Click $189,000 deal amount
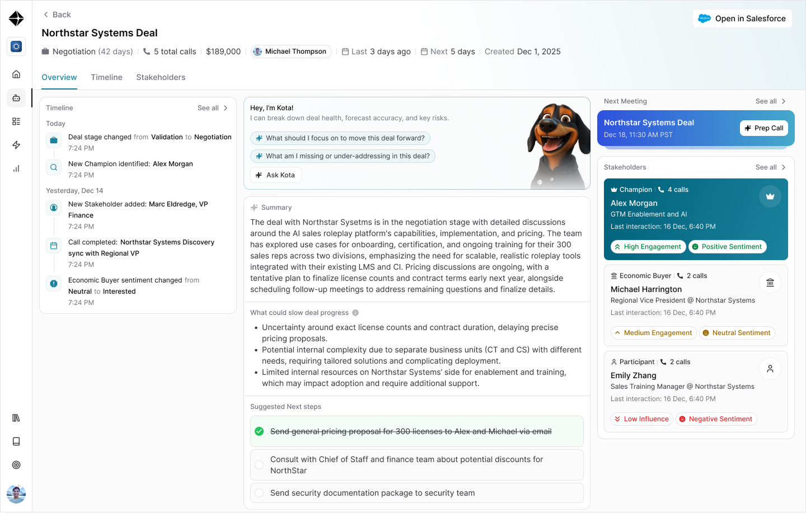 223,51
